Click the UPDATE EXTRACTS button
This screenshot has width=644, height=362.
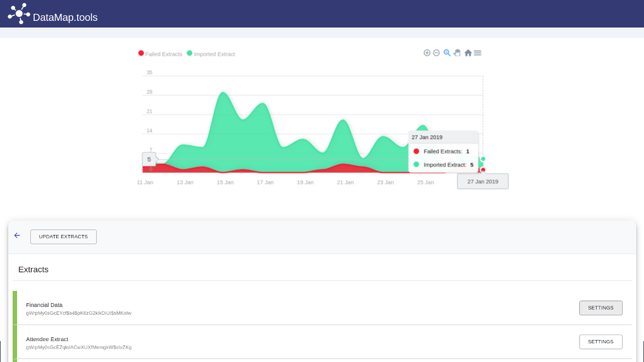[63, 237]
